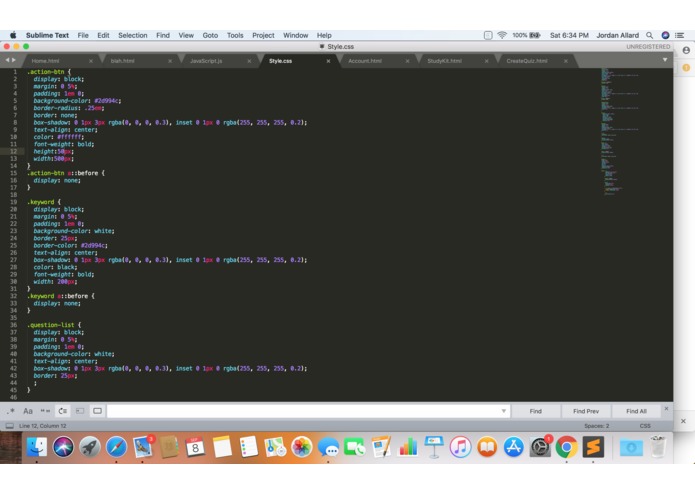
Task: Open Google Chrome from the dock
Action: point(566,447)
